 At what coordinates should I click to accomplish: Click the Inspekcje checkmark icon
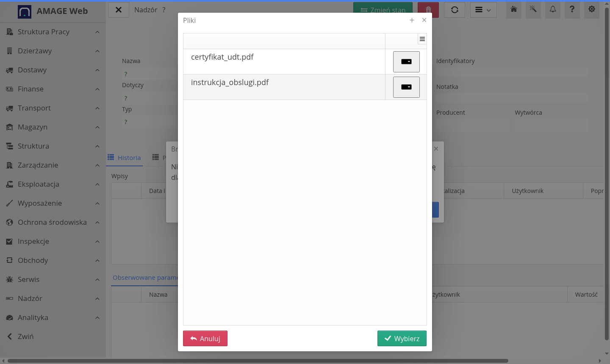point(10,241)
